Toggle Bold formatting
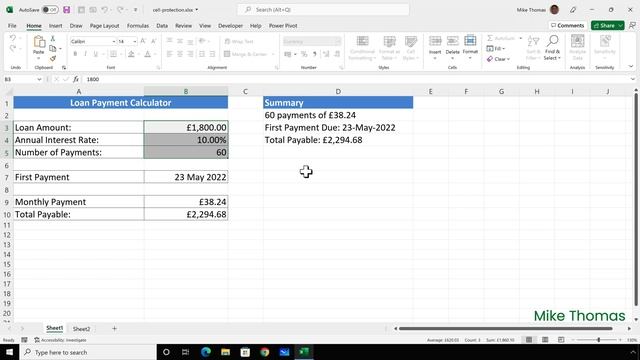Image resolution: width=640 pixels, height=360 pixels. tap(75, 54)
